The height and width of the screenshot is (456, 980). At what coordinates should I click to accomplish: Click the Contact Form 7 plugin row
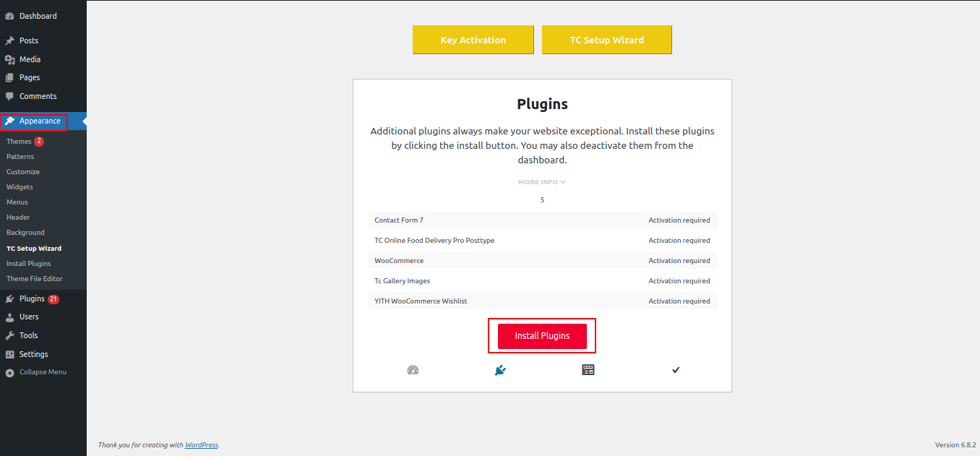coord(542,220)
